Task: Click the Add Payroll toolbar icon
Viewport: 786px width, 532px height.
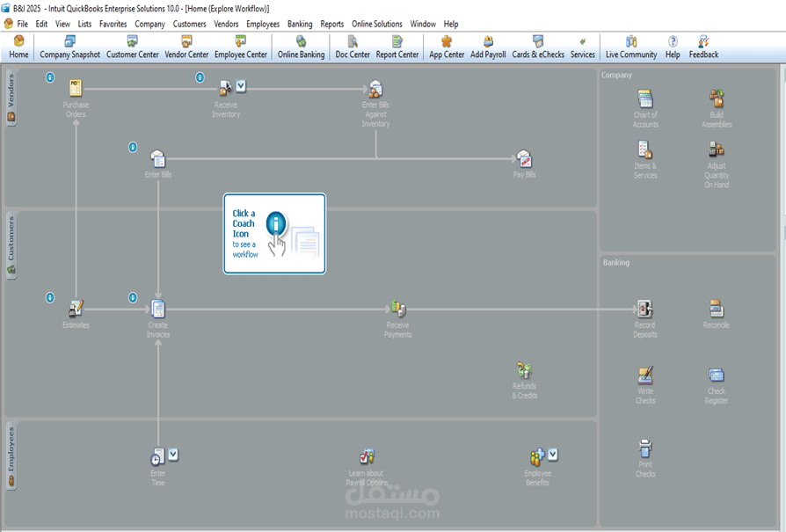Action: tap(488, 47)
